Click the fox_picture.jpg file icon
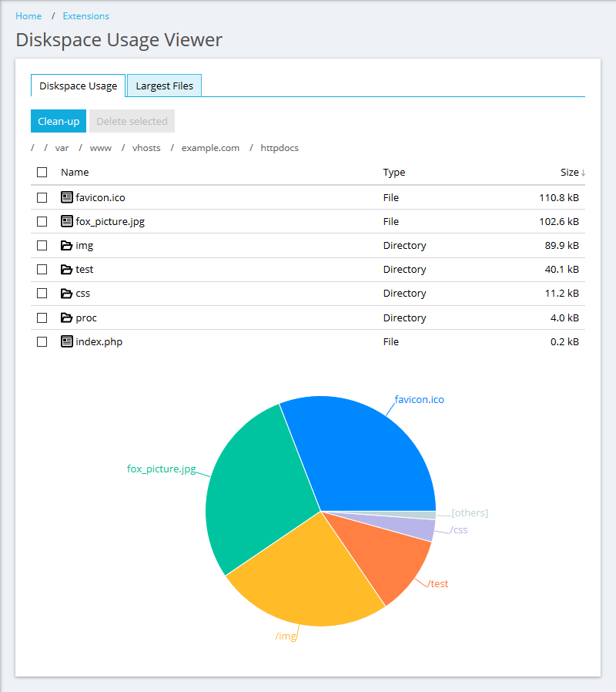The height and width of the screenshot is (692, 616). tap(67, 221)
